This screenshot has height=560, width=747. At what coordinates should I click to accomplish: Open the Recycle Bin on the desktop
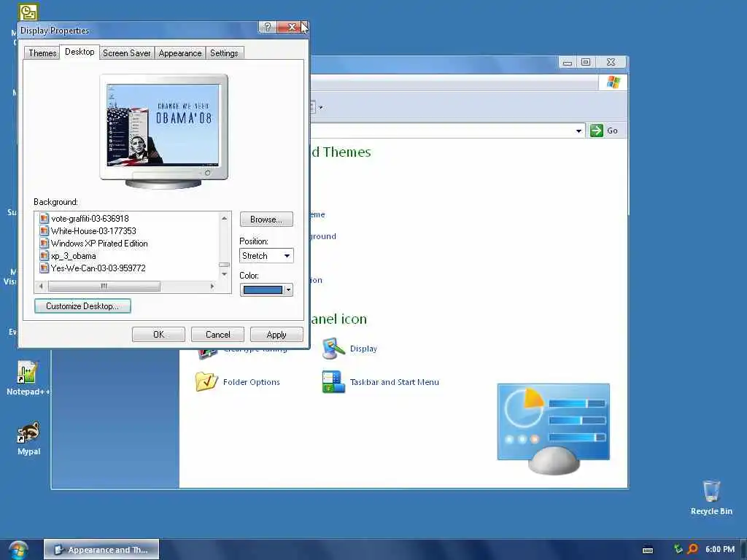tap(711, 497)
